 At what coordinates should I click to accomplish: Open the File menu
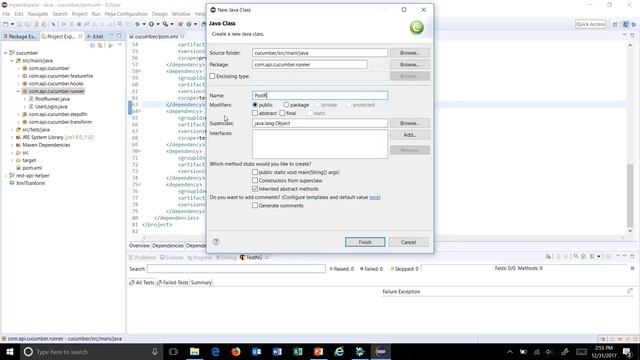[x=6, y=14]
